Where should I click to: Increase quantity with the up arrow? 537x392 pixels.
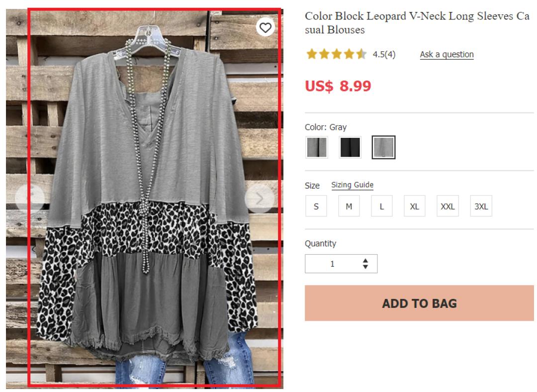366,260
